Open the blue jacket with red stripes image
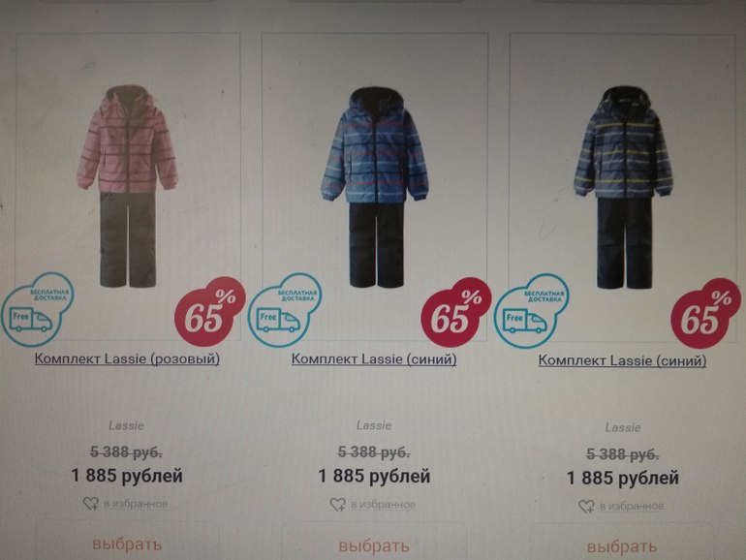Viewport: 746px width, 560px height. pos(375,187)
